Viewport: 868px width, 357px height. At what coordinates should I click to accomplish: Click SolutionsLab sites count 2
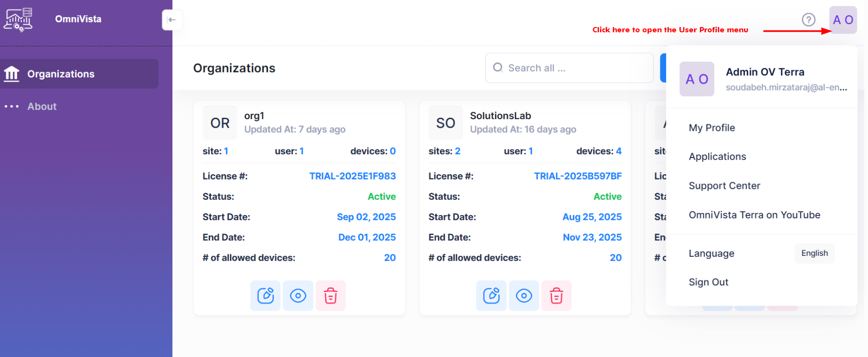point(458,151)
